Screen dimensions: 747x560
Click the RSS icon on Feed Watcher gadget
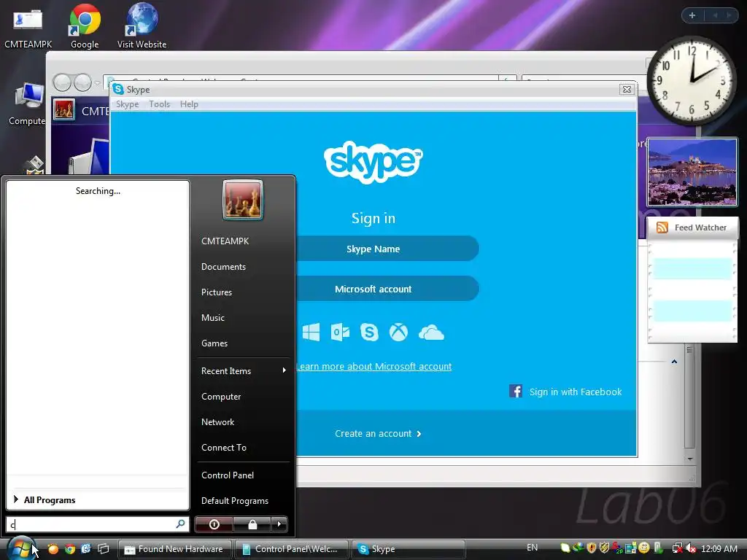[662, 227]
